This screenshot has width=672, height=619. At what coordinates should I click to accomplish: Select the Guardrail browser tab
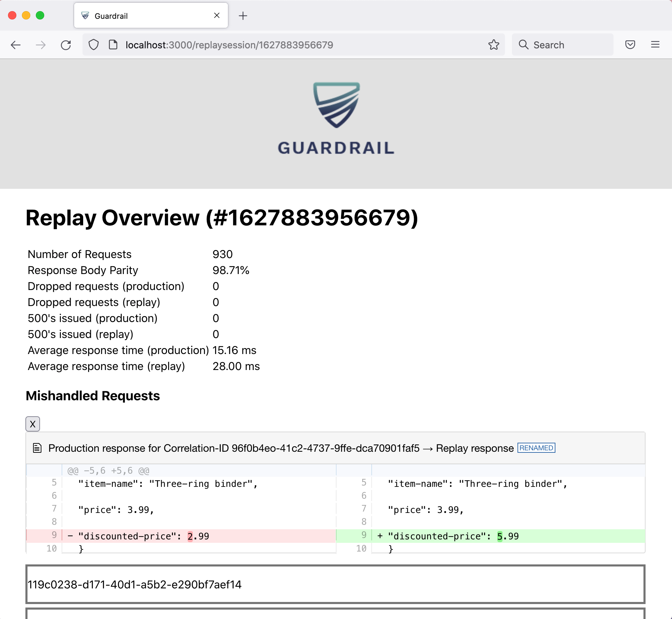pyautogui.click(x=139, y=16)
